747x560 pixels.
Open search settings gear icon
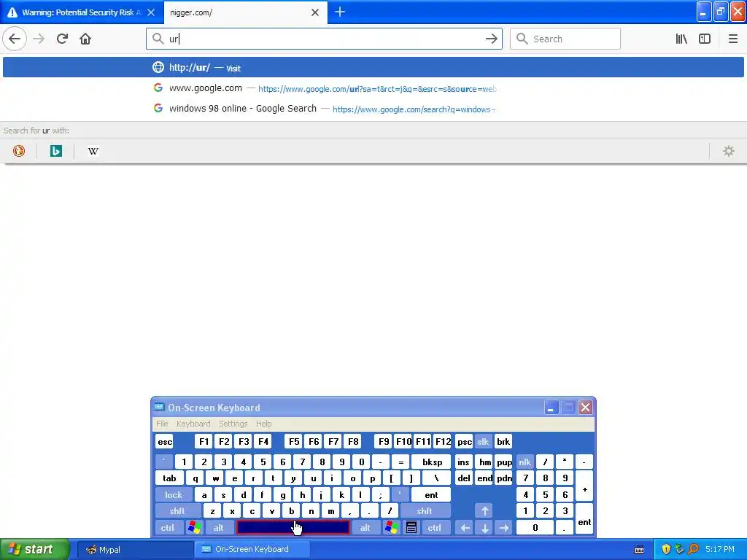(x=729, y=151)
